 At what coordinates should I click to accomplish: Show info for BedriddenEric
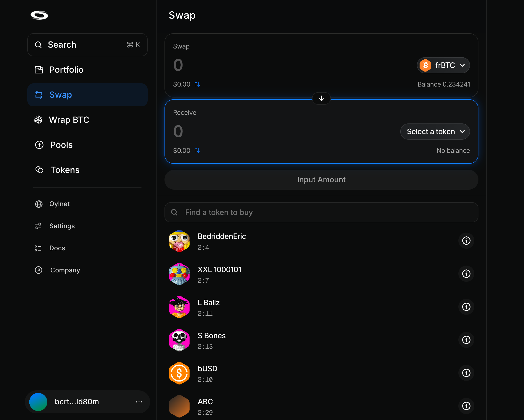(x=466, y=241)
